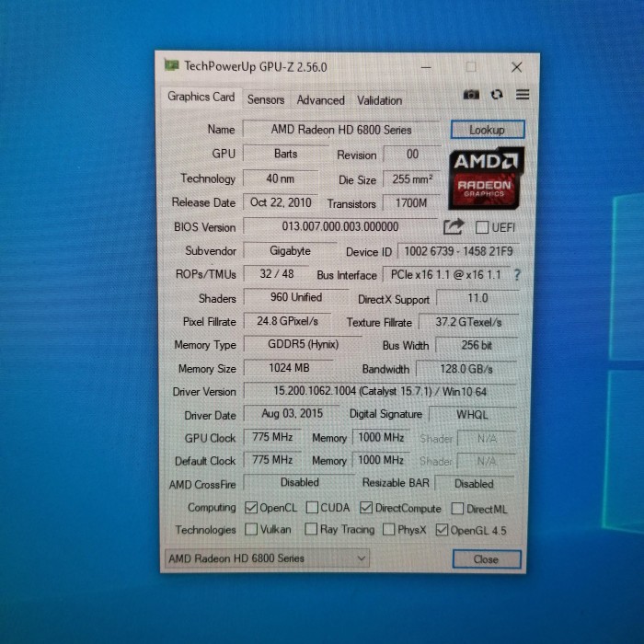
Task: Click the Memory Size value 1024 MB
Action: 289,368
